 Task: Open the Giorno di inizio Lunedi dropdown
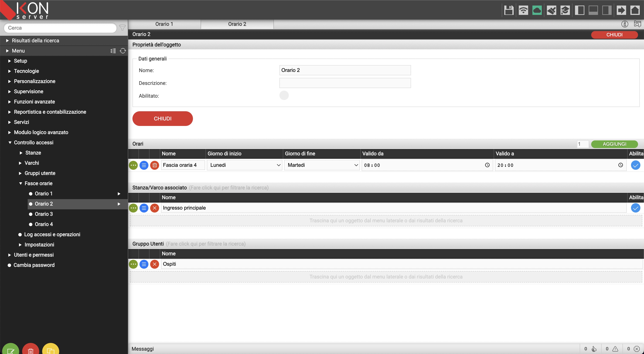pos(244,165)
